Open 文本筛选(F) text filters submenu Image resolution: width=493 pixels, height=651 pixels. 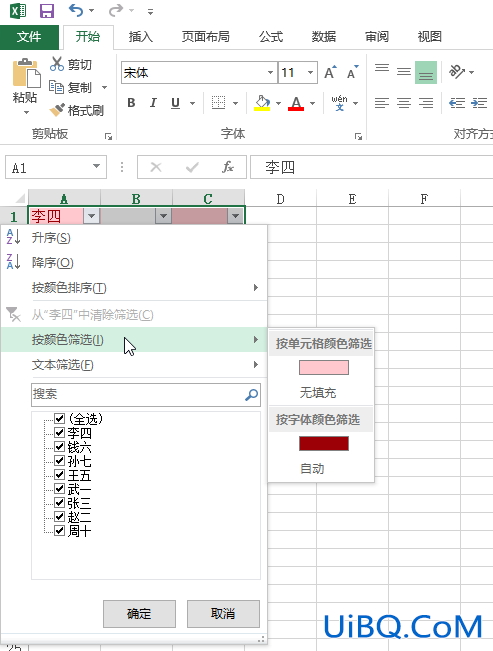134,365
